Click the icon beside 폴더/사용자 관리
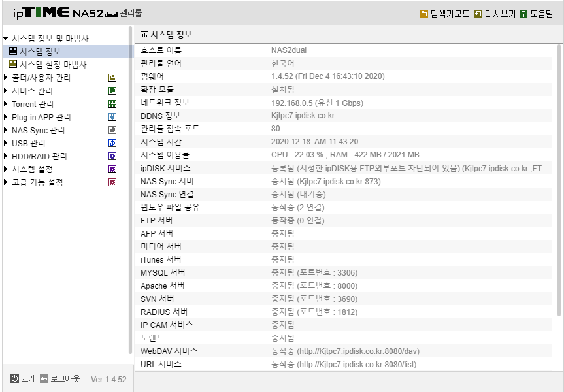The image size is (564, 392). pos(112,78)
